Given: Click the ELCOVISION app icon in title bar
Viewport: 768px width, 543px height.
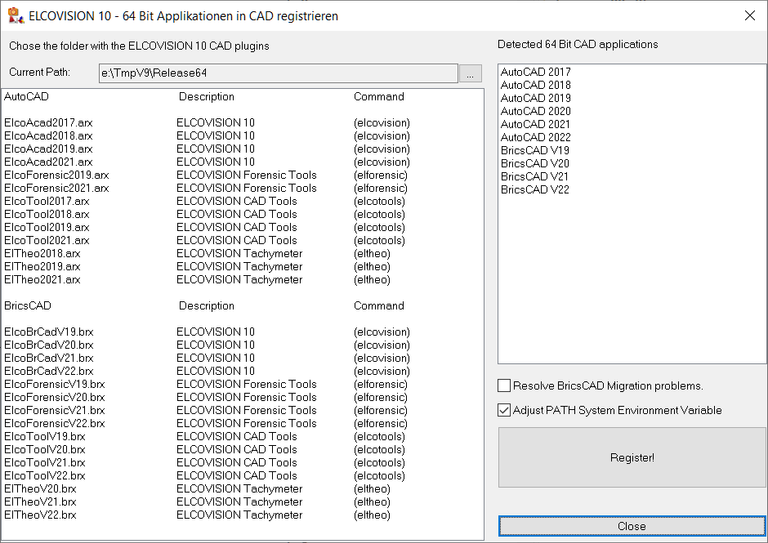Looking at the screenshot, I should click(13, 15).
